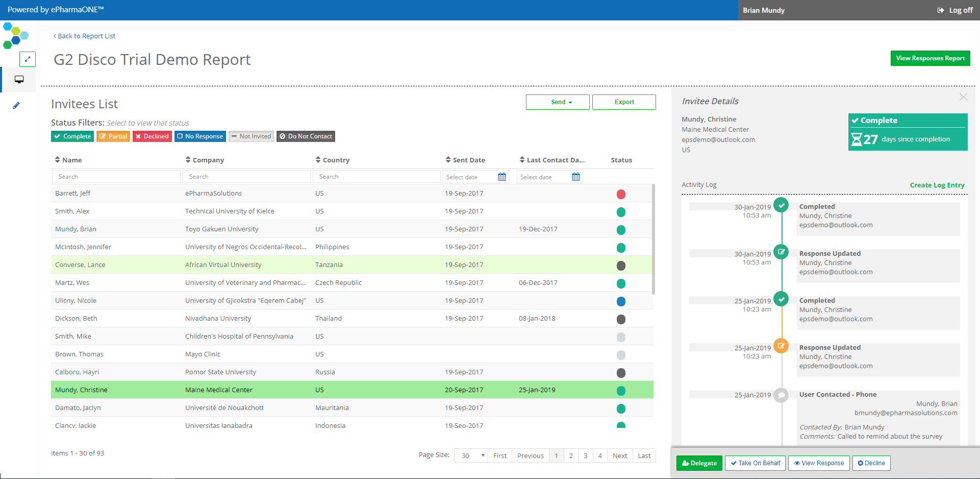Go to page 2 of invitees
Screen dimensions: 980x479
[x=571, y=456]
